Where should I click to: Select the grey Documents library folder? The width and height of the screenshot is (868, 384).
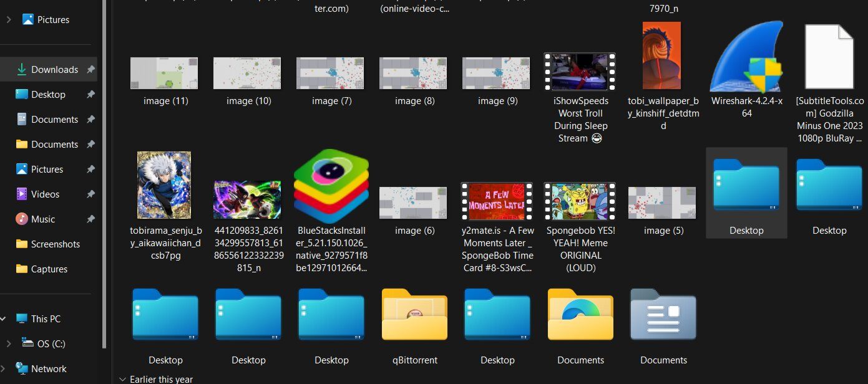pyautogui.click(x=663, y=315)
